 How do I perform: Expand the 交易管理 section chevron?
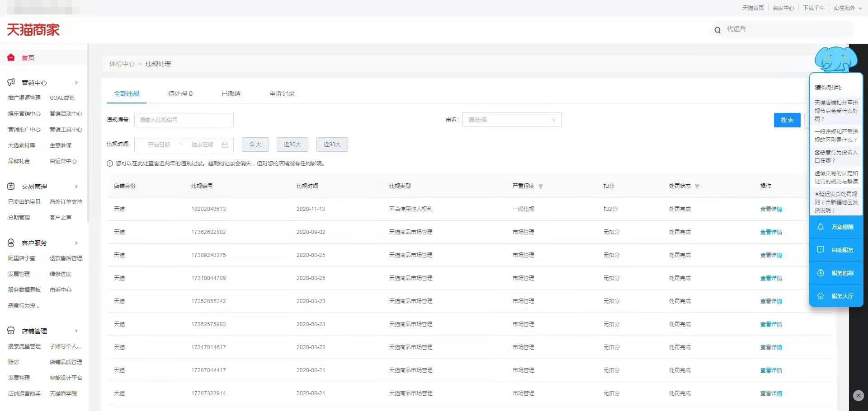click(76, 187)
